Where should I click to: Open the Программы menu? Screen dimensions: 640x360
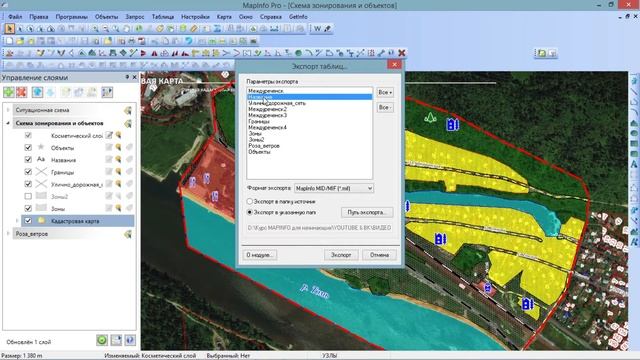click(x=71, y=17)
